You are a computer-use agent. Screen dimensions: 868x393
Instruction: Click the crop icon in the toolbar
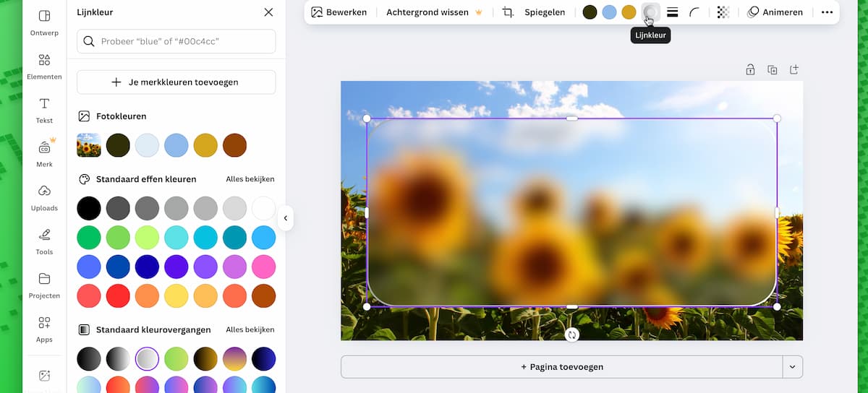pyautogui.click(x=508, y=12)
